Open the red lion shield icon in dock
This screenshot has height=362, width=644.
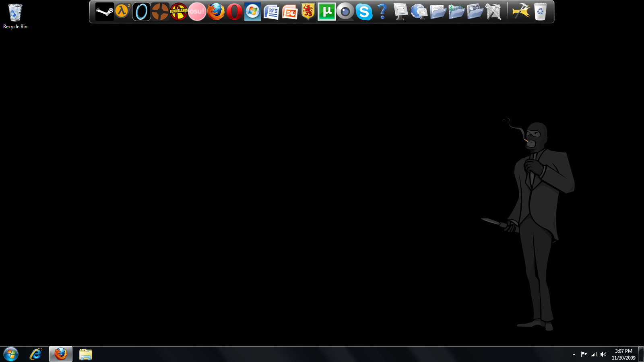308,12
